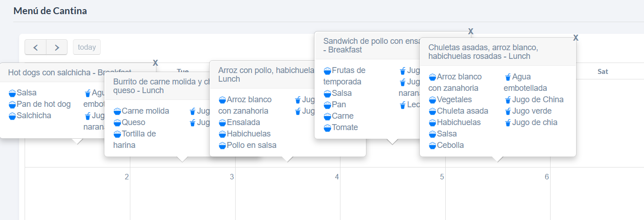The width and height of the screenshot is (644, 220).
Task: Close the Sandwich de pollo popover
Action: pos(471,31)
